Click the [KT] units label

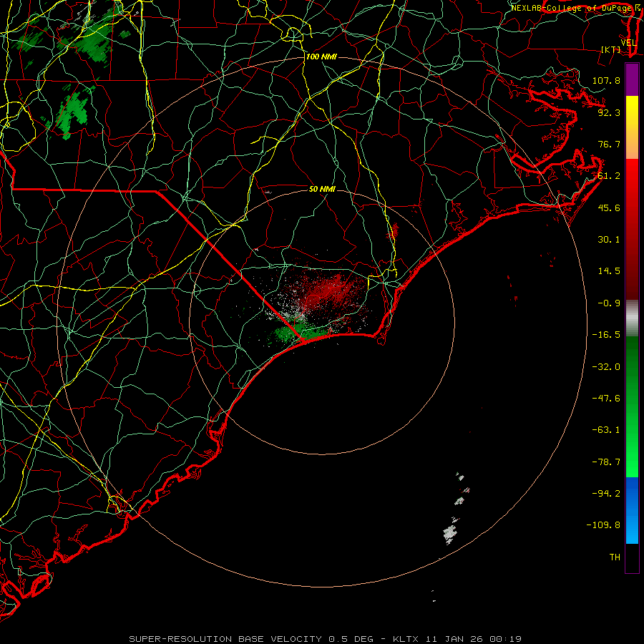[611, 49]
